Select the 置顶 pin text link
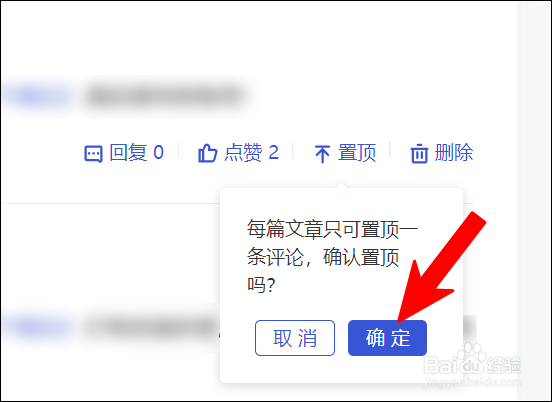The width and height of the screenshot is (552, 402). tap(357, 152)
